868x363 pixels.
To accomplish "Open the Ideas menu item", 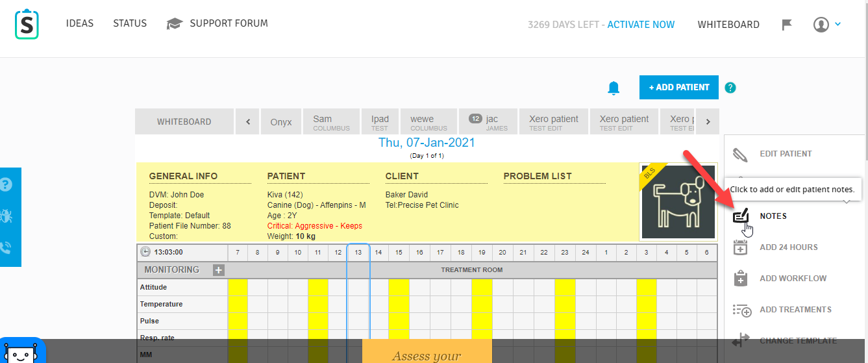I will (80, 23).
